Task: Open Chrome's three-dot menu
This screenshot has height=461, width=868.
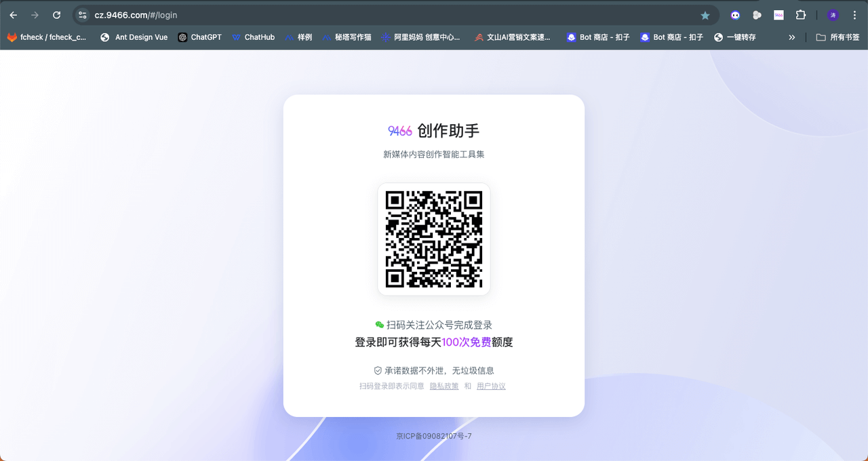Action: 854,15
